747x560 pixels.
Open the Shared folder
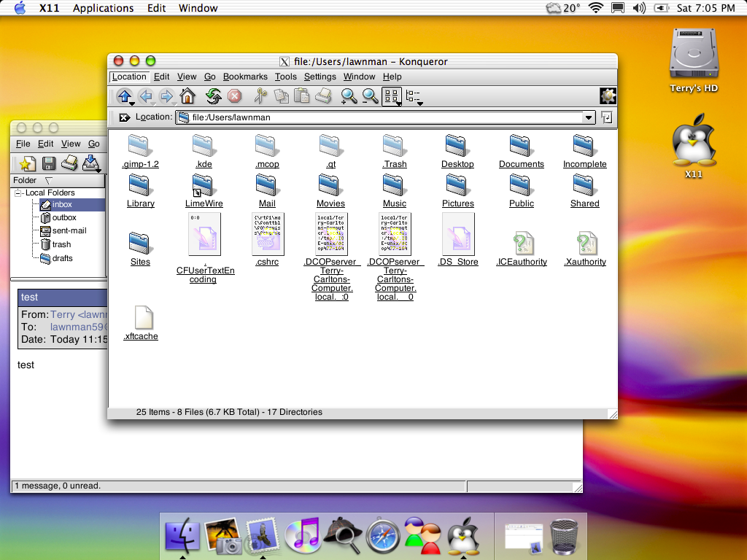pos(584,191)
